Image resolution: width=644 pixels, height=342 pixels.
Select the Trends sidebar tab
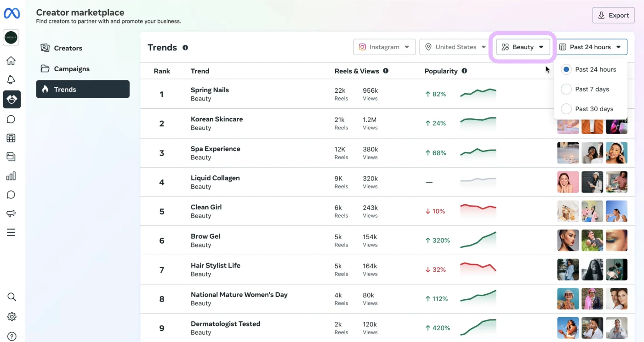pos(83,89)
